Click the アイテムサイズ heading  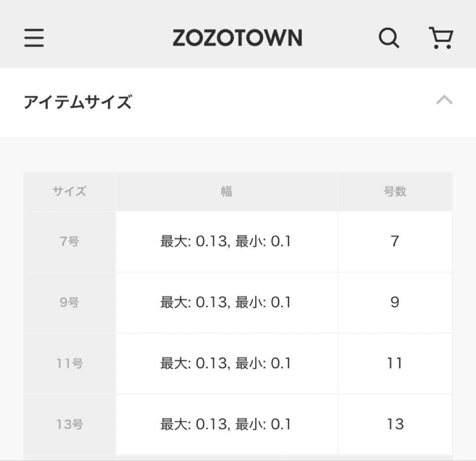pyautogui.click(x=78, y=102)
